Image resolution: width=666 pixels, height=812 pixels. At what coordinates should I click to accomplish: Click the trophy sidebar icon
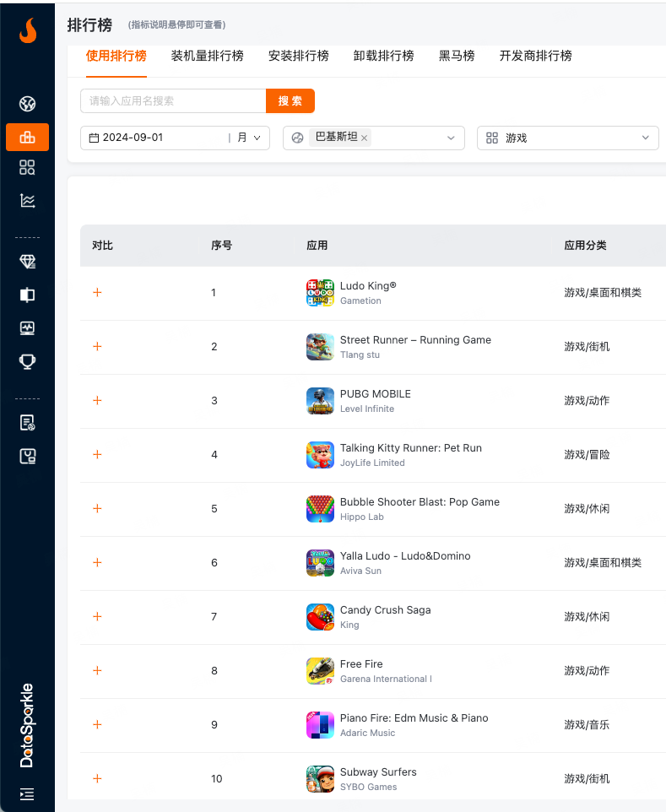click(28, 361)
